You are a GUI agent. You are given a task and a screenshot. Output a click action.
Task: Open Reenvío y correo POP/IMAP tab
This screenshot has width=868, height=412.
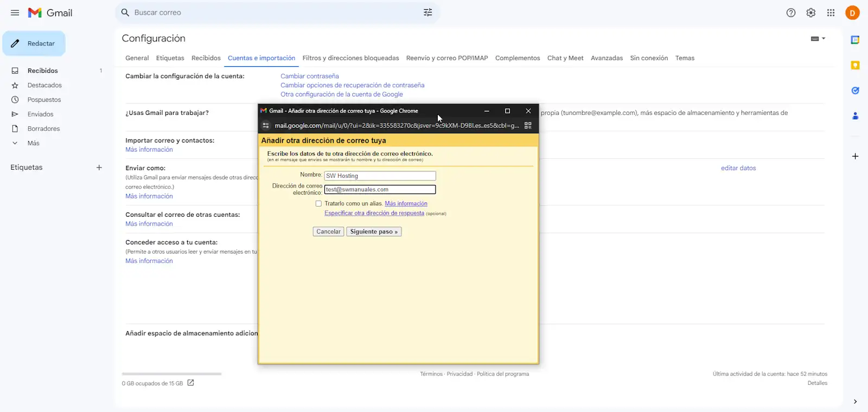click(447, 58)
